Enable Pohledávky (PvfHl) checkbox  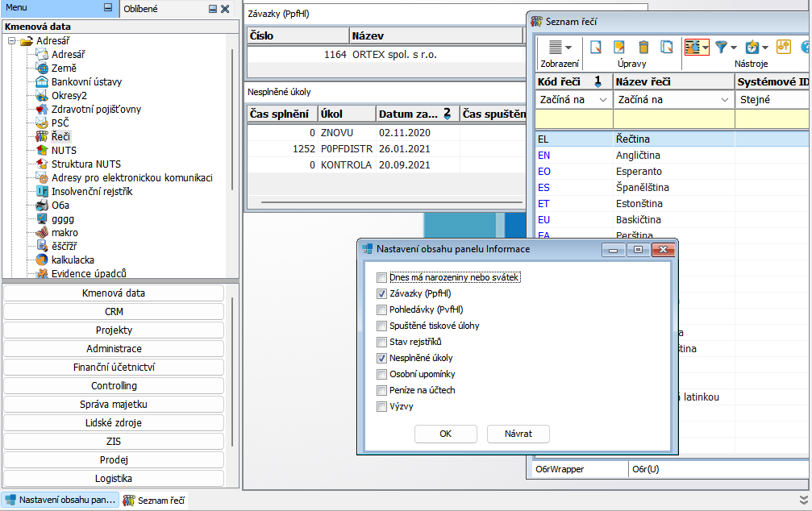coord(382,310)
